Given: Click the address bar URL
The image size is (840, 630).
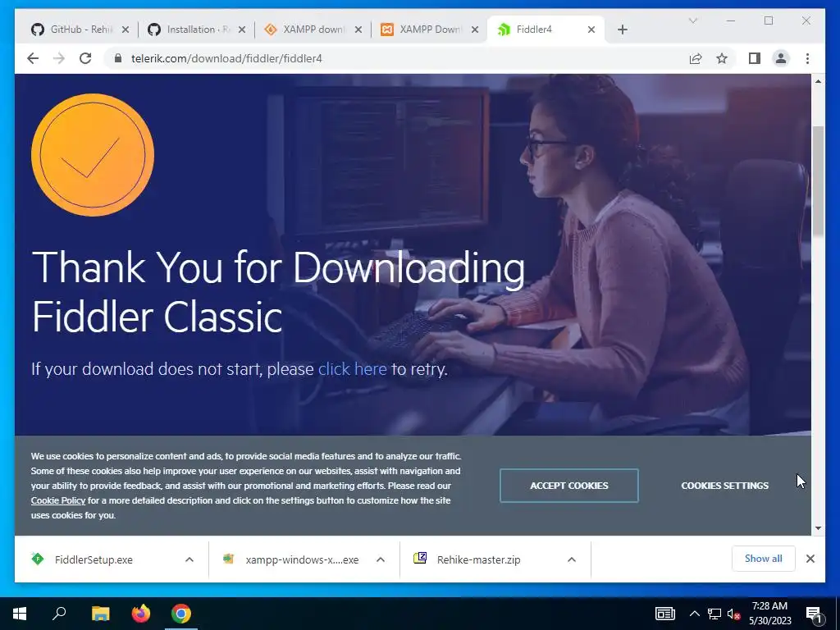Looking at the screenshot, I should 226,58.
